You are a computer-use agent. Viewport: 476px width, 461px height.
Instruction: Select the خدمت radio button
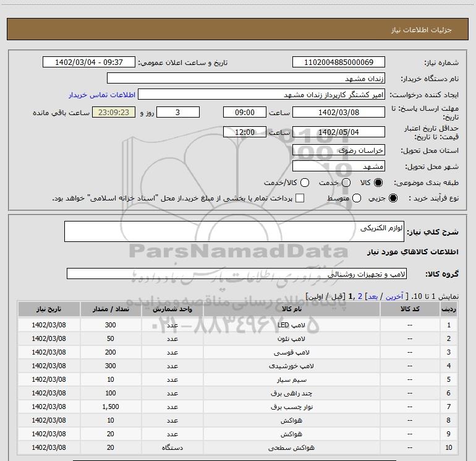[346, 183]
